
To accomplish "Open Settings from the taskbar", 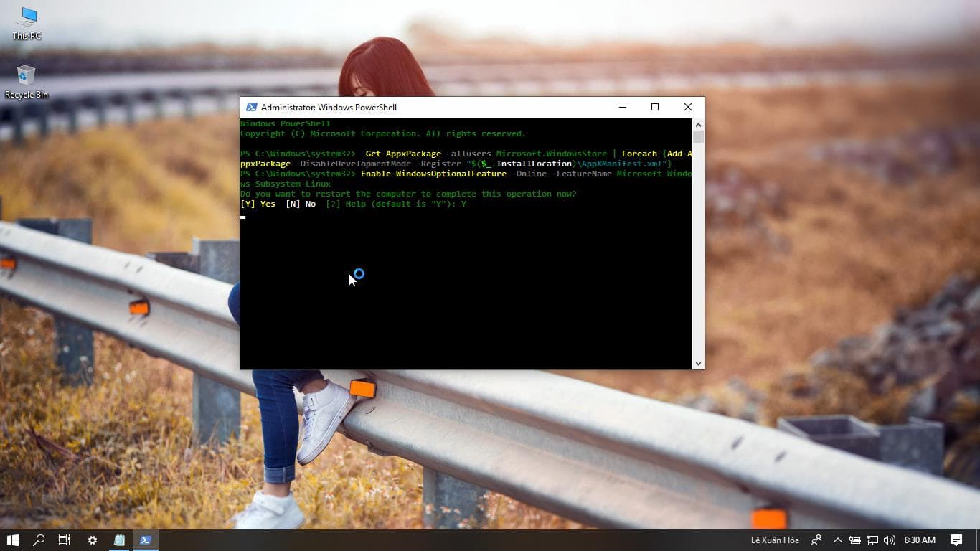I will pyautogui.click(x=92, y=540).
